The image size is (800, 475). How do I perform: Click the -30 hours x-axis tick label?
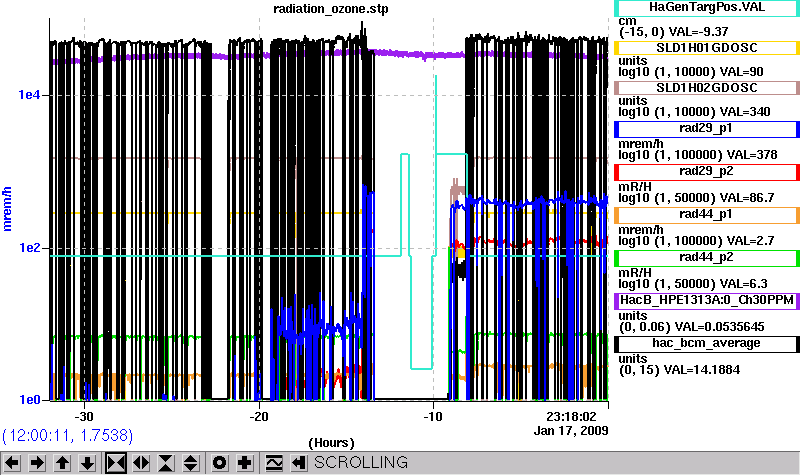click(84, 417)
